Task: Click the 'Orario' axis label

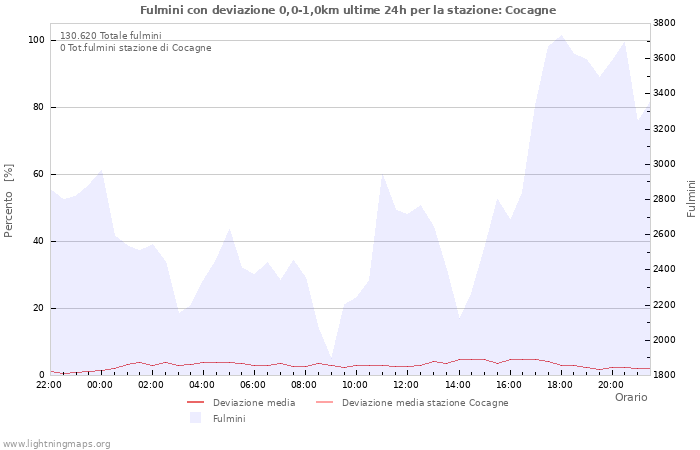Action: (x=631, y=397)
